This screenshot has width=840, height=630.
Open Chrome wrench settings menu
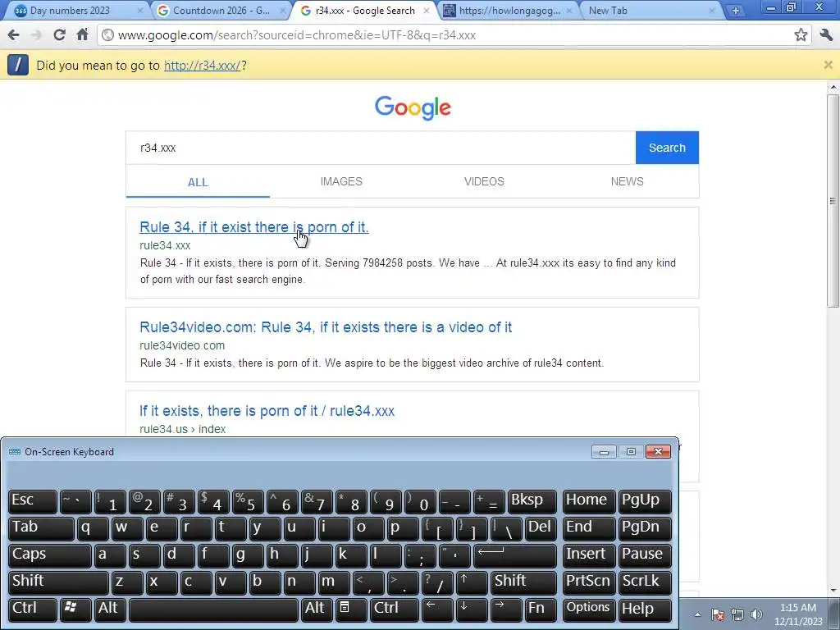click(826, 35)
